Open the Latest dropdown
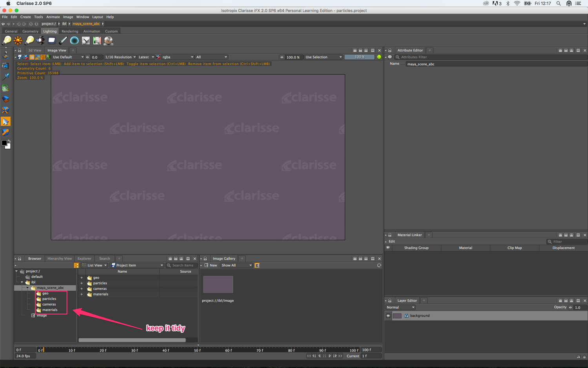Screen dimensions: 588x368 tap(146, 57)
